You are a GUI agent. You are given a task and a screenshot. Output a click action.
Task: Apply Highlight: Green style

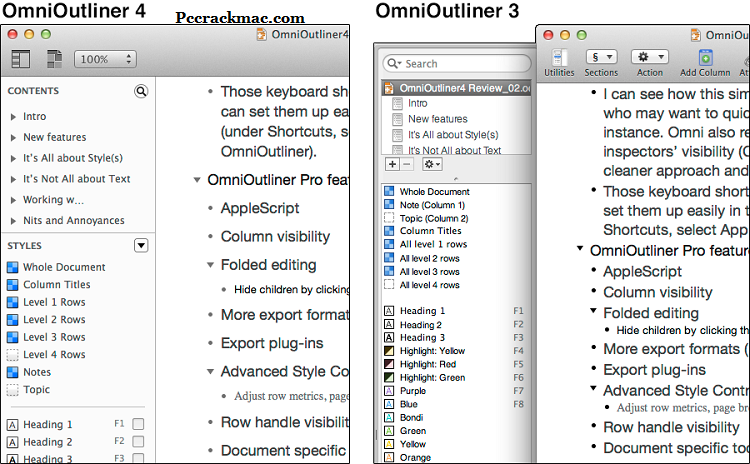point(432,378)
